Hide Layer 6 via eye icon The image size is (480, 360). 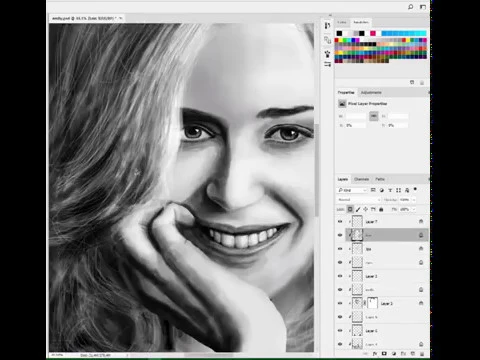340,331
